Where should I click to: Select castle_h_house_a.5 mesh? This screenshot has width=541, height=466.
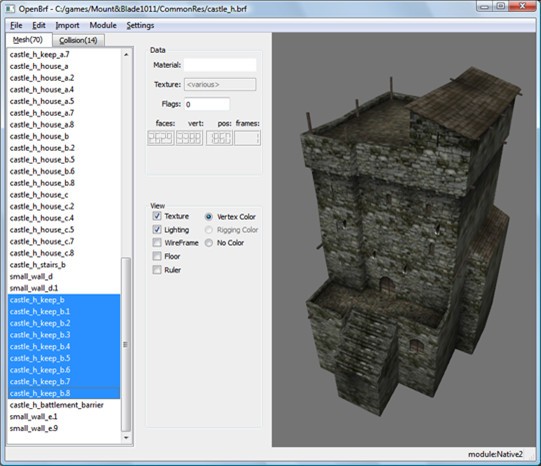click(64, 101)
